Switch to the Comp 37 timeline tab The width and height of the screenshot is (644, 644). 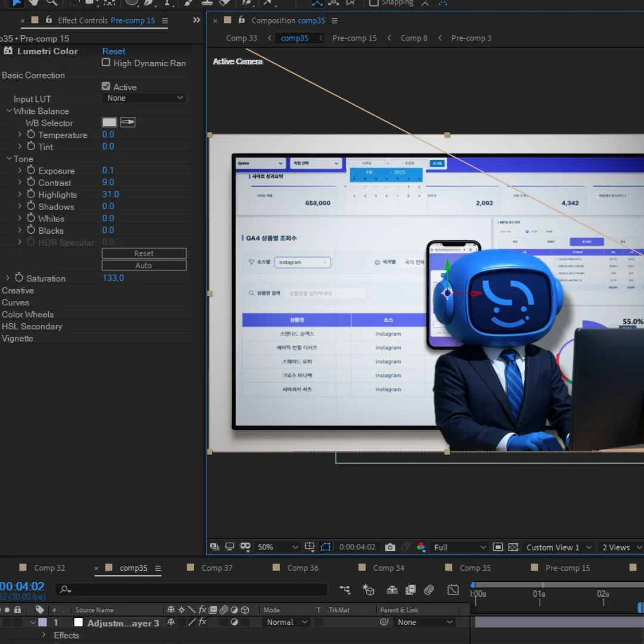click(x=217, y=568)
